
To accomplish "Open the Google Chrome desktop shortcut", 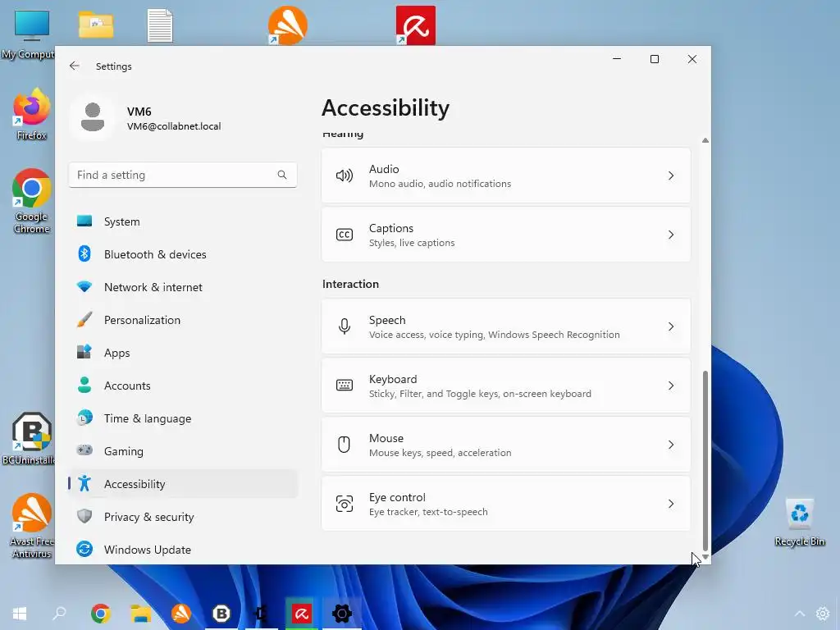I will [x=31, y=202].
